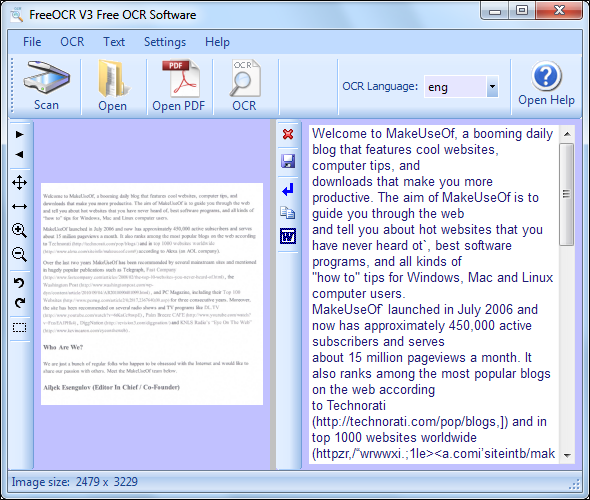Expand the OCR Language dropdown arrow
The image size is (590, 500).
click(492, 87)
